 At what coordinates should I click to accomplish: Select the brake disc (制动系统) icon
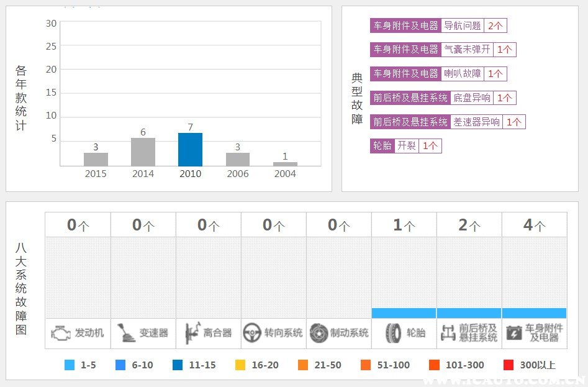[319, 333]
